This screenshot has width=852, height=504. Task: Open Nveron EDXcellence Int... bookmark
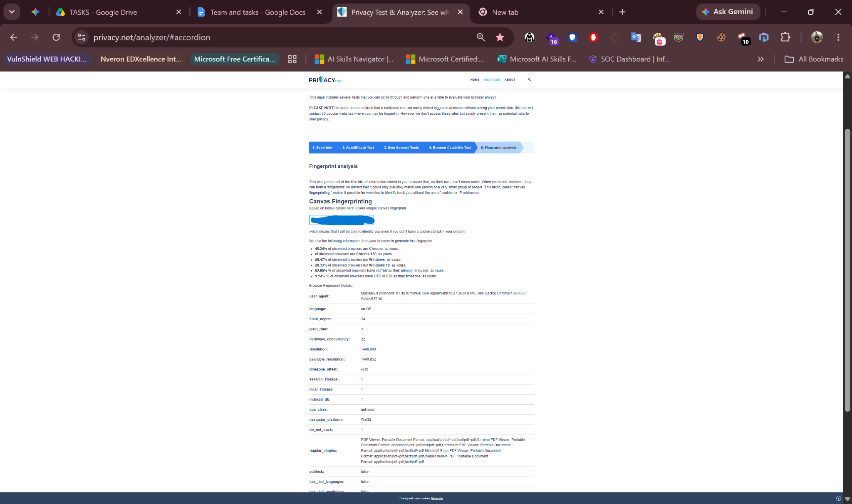[141, 59]
